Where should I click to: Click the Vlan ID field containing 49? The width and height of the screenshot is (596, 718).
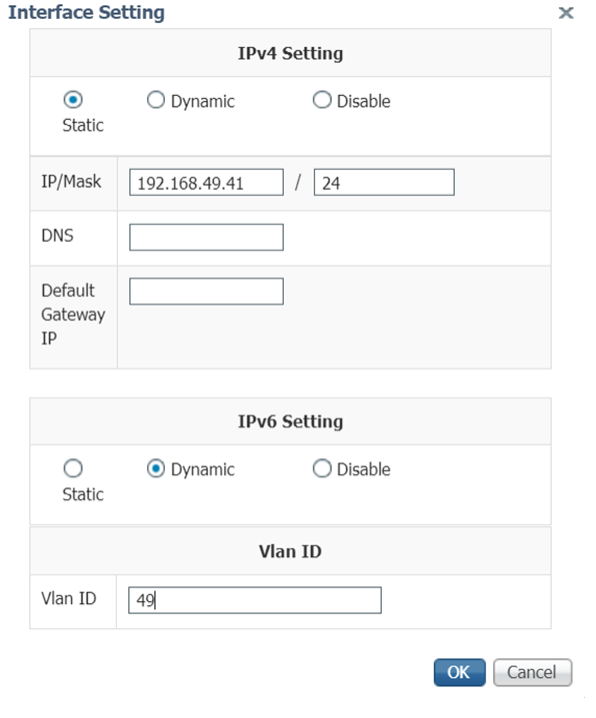point(255,600)
